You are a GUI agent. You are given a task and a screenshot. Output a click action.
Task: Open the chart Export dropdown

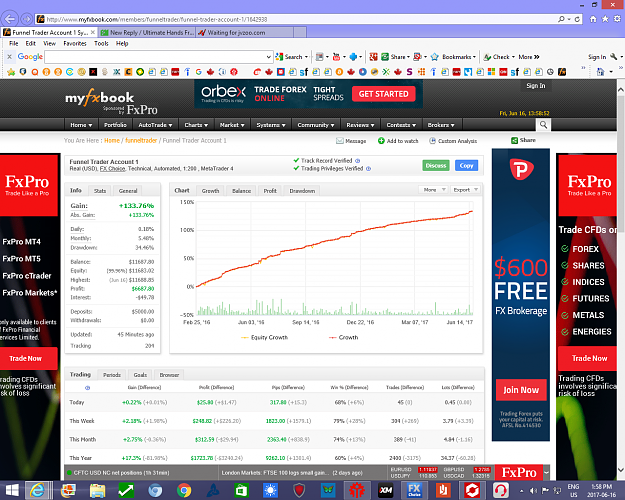click(x=465, y=190)
